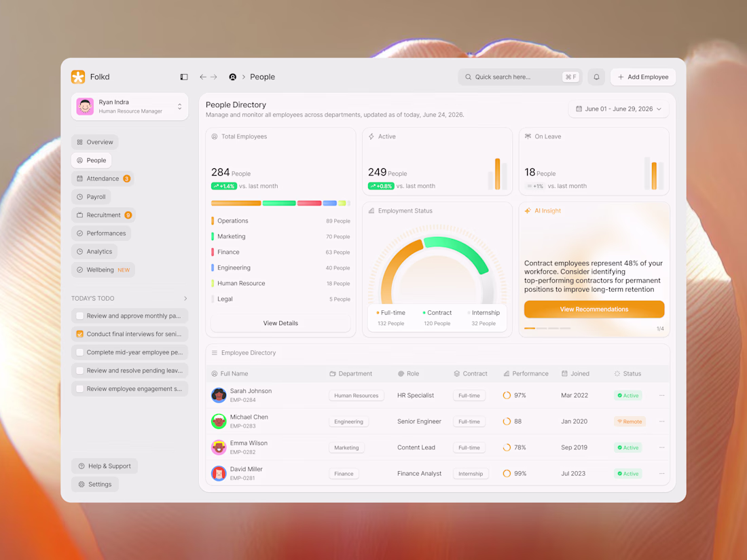Click Operations department row
The width and height of the screenshot is (747, 560).
[280, 221]
